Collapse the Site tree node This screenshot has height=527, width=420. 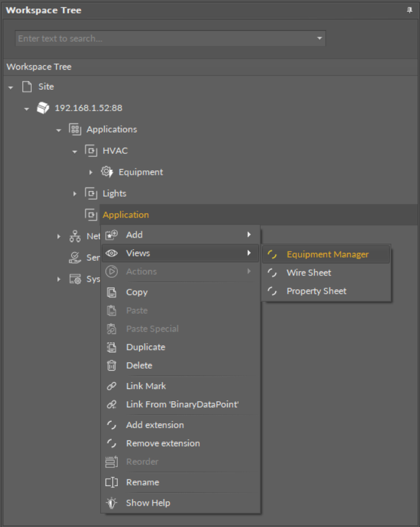point(11,87)
